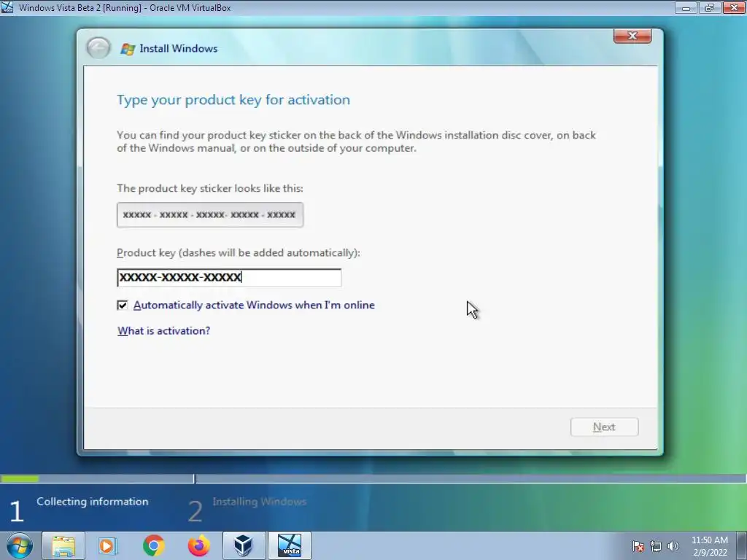Viewport: 747px width, 560px height.
Task: Open the What is activation? link
Action: point(163,330)
